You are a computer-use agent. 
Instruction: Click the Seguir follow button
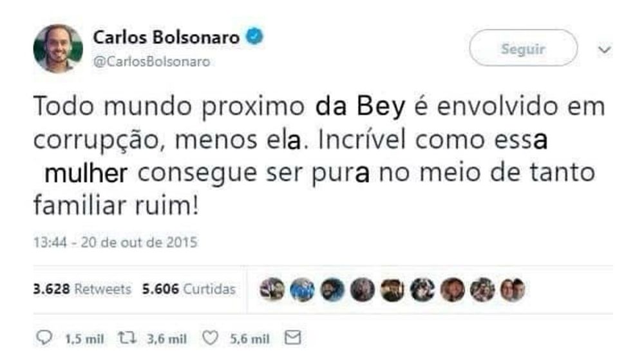[x=523, y=48]
